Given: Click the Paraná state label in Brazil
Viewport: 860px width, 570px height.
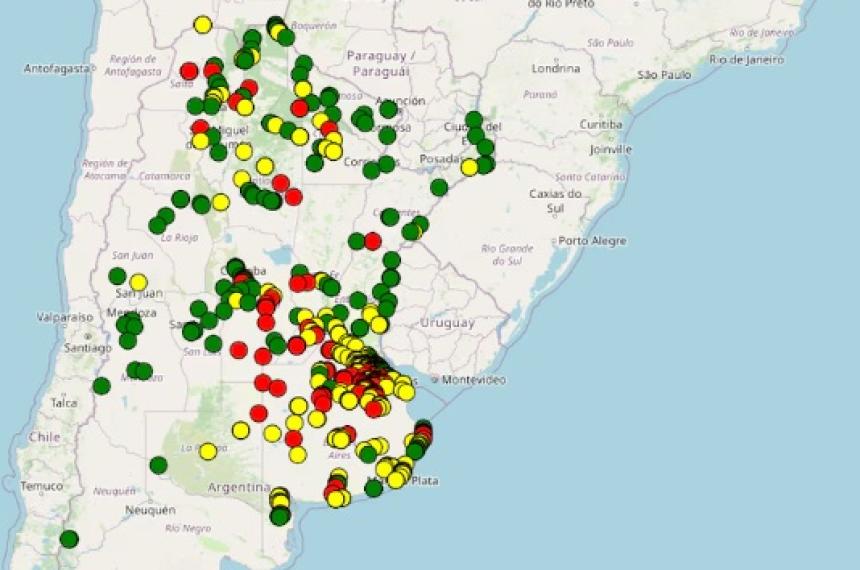Looking at the screenshot, I should [540, 94].
